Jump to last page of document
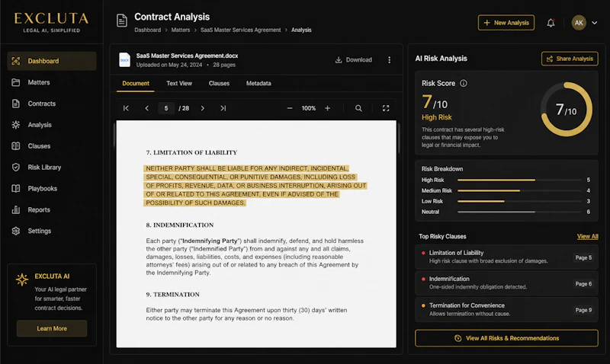610x364 pixels. tap(223, 108)
